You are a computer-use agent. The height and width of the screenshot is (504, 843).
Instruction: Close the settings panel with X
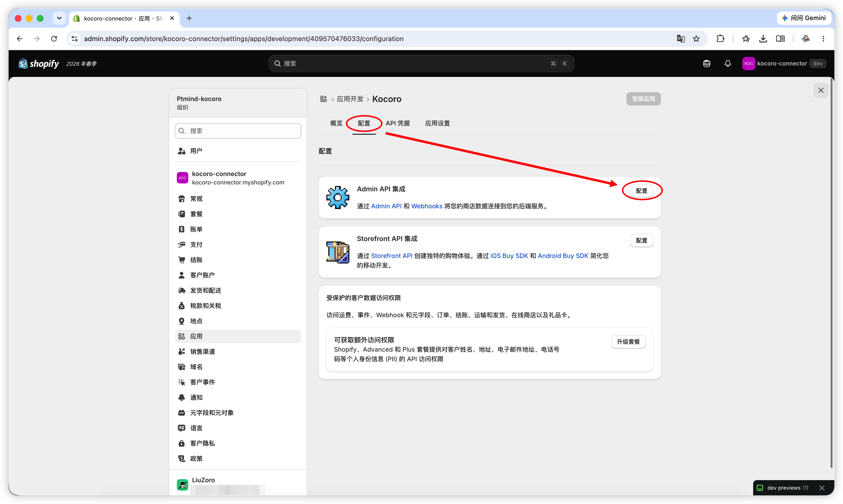(x=821, y=90)
